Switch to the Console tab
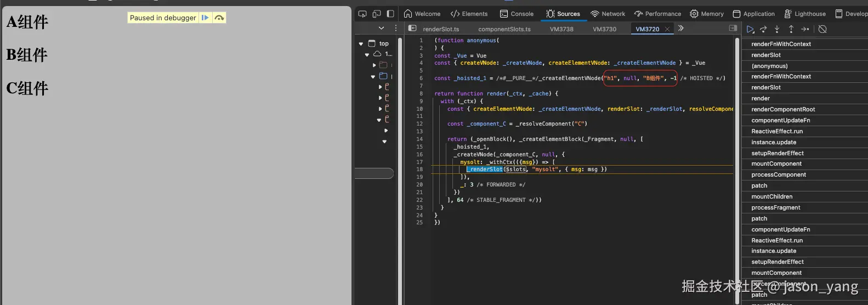Screen dimensions: 868x305 [517, 14]
